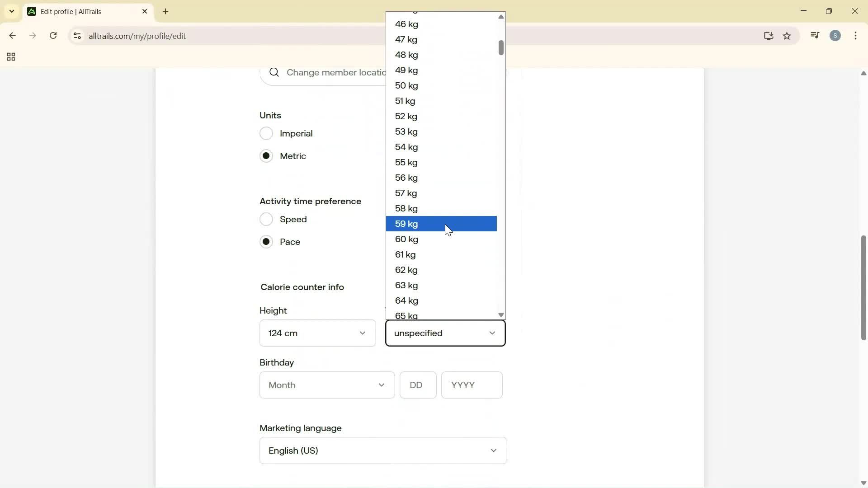Open the media controls icon
Image resolution: width=868 pixels, height=488 pixels.
pyautogui.click(x=815, y=35)
